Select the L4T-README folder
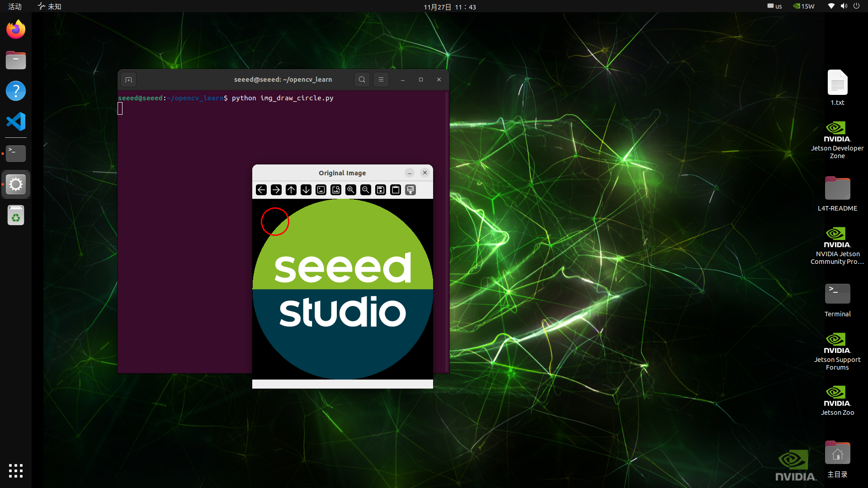Screen dimensions: 868x488 click(837, 194)
